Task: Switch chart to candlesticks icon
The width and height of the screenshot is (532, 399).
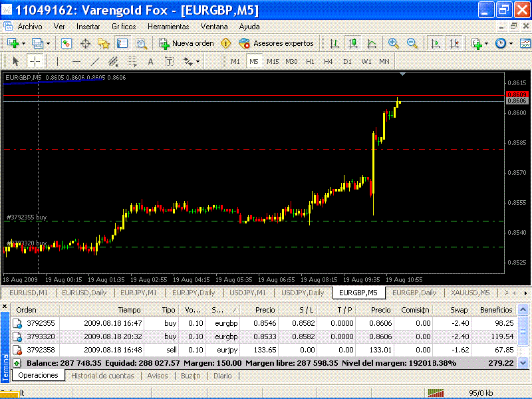Action: pyautogui.click(x=353, y=43)
